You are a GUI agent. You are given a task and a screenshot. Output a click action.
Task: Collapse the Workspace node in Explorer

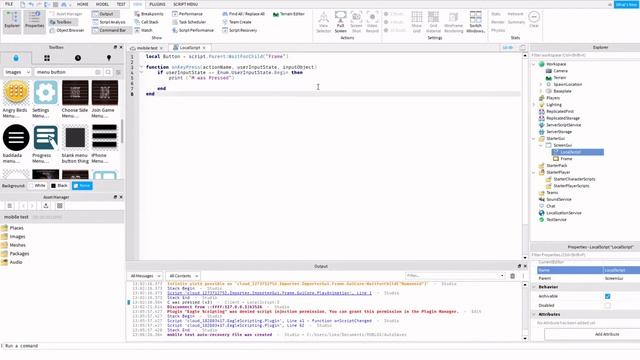click(x=534, y=64)
